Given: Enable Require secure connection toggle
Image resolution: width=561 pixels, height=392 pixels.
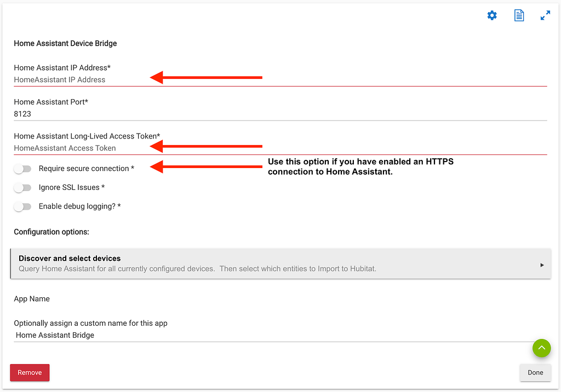Looking at the screenshot, I should click(x=22, y=169).
